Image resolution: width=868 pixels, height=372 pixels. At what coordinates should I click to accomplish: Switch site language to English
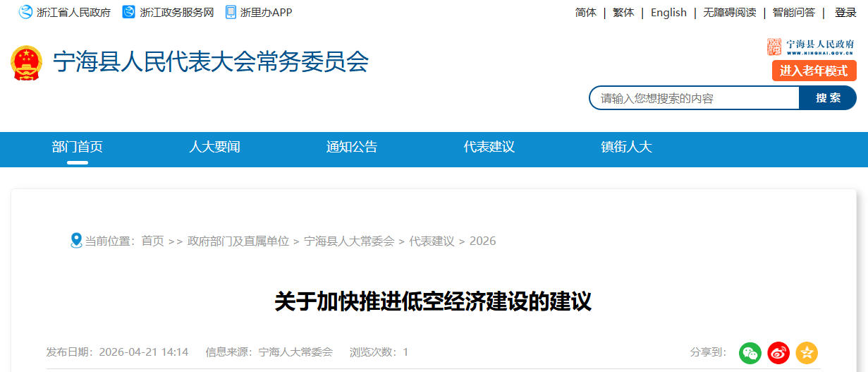(668, 13)
